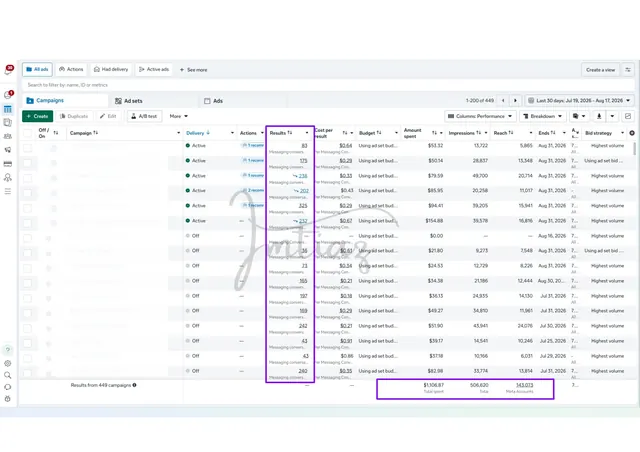Click the See more views button
The width and height of the screenshot is (640, 452).
pyautogui.click(x=193, y=70)
